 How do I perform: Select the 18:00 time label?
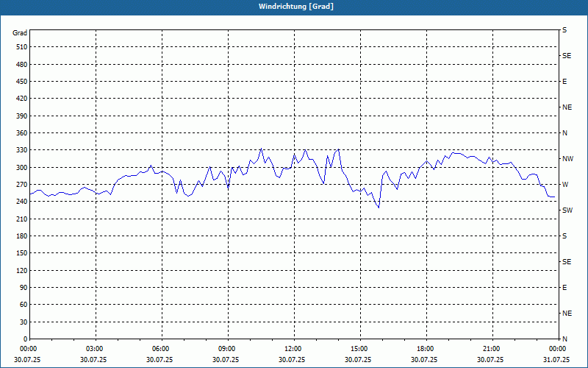click(426, 349)
